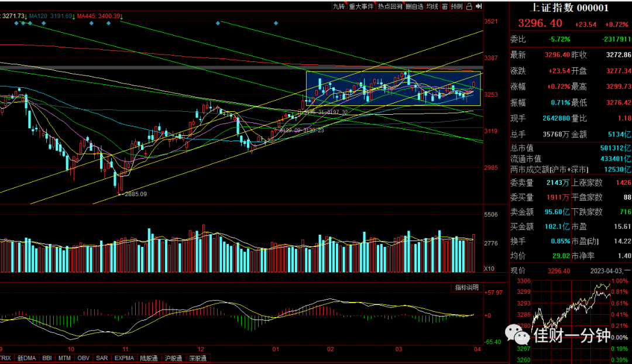Click the X10 volume scale label
Viewport: 632px width, 364px height.
coord(489,269)
